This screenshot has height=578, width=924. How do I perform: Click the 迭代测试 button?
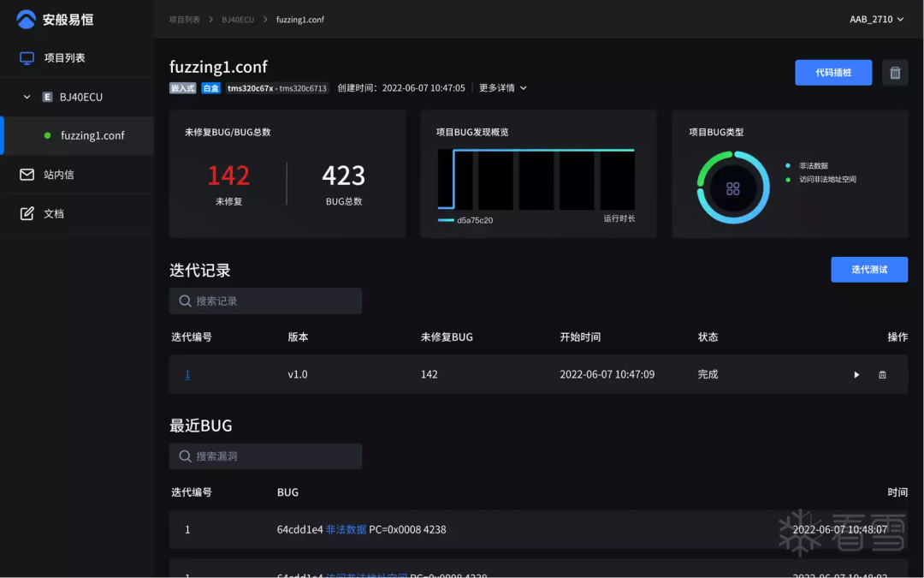tap(869, 270)
